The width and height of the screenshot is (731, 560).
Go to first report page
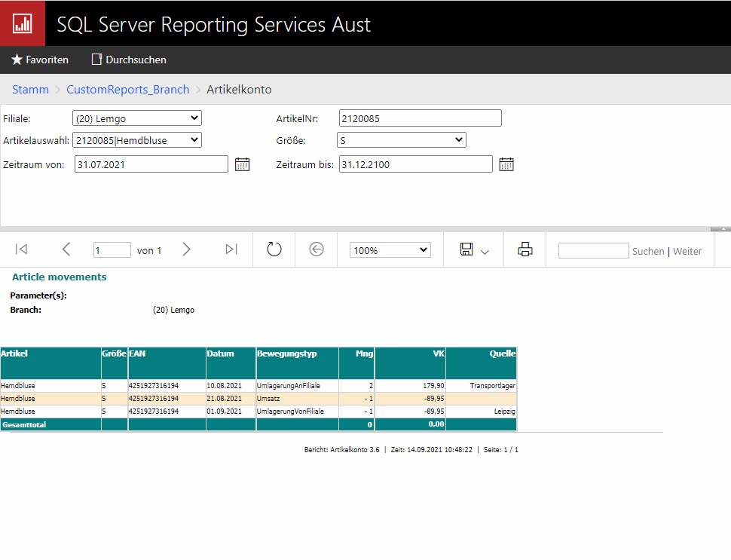(22, 249)
